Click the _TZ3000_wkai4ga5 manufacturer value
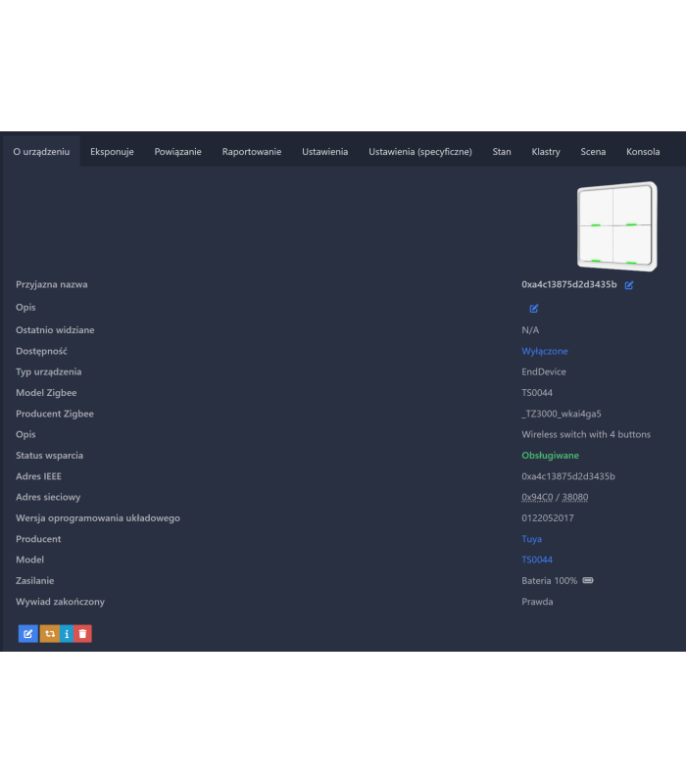This screenshot has width=686, height=784. click(561, 414)
